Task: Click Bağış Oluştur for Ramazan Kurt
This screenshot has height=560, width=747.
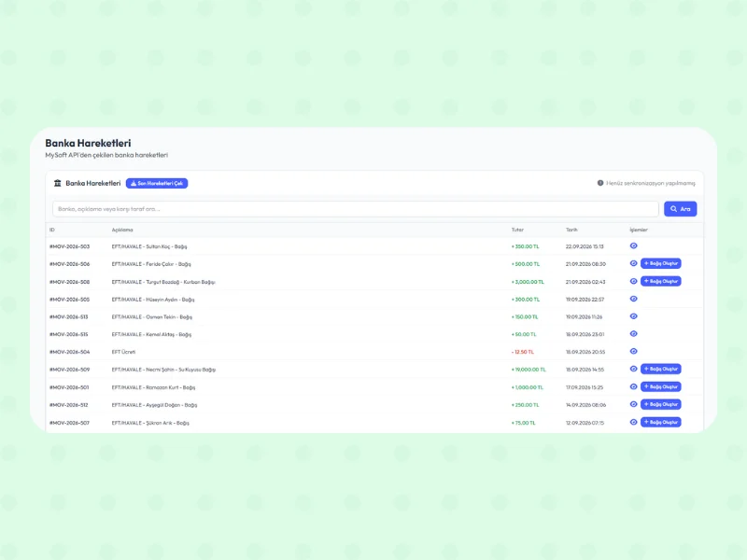Action: click(x=661, y=386)
